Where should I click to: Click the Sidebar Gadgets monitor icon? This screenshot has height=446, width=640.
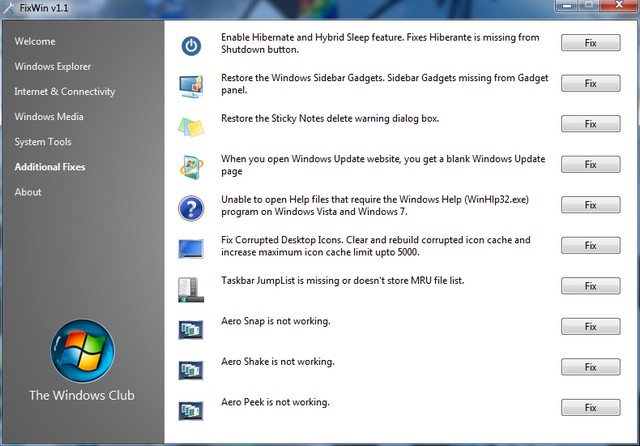191,86
